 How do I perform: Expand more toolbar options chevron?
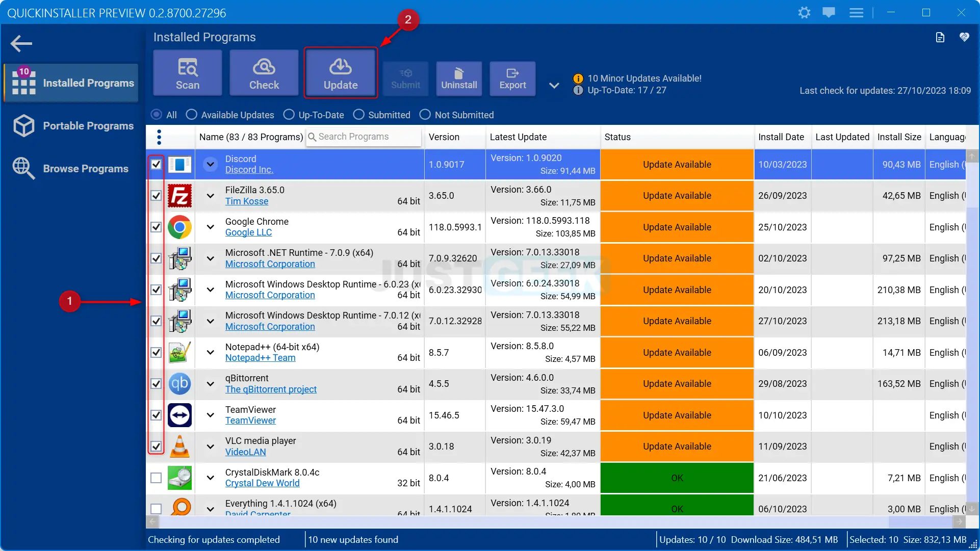(x=554, y=85)
